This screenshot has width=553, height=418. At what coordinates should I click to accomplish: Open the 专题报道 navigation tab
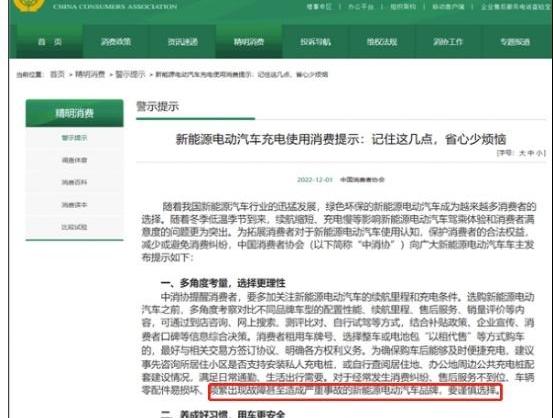point(515,42)
